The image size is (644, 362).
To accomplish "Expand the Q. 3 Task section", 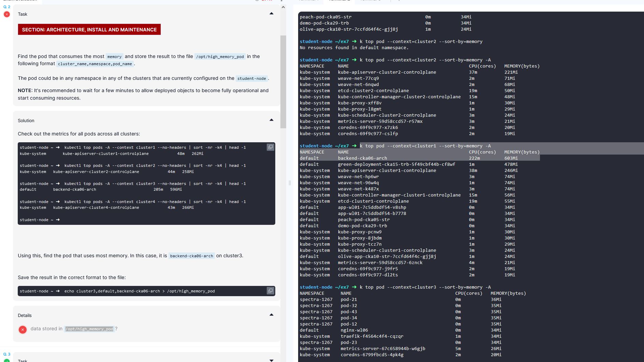I will click(x=272, y=360).
